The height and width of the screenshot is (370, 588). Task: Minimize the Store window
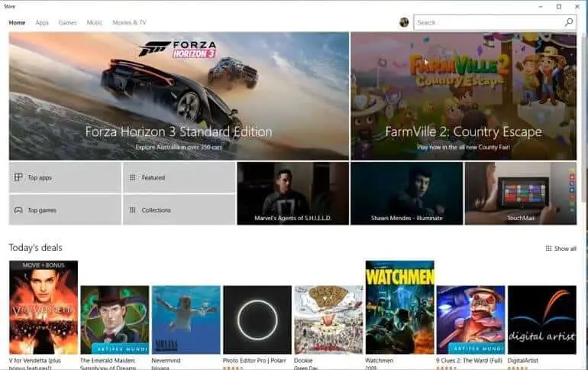click(x=541, y=6)
